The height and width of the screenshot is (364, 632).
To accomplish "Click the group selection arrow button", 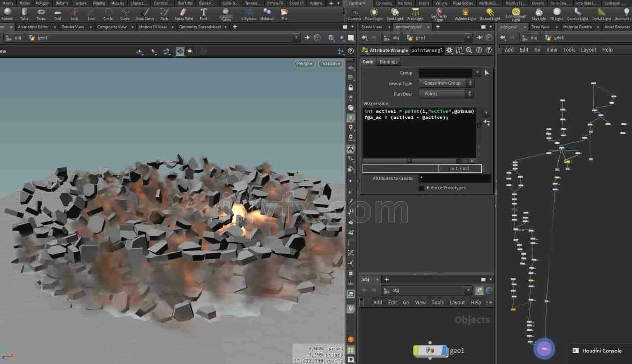I will pos(487,73).
